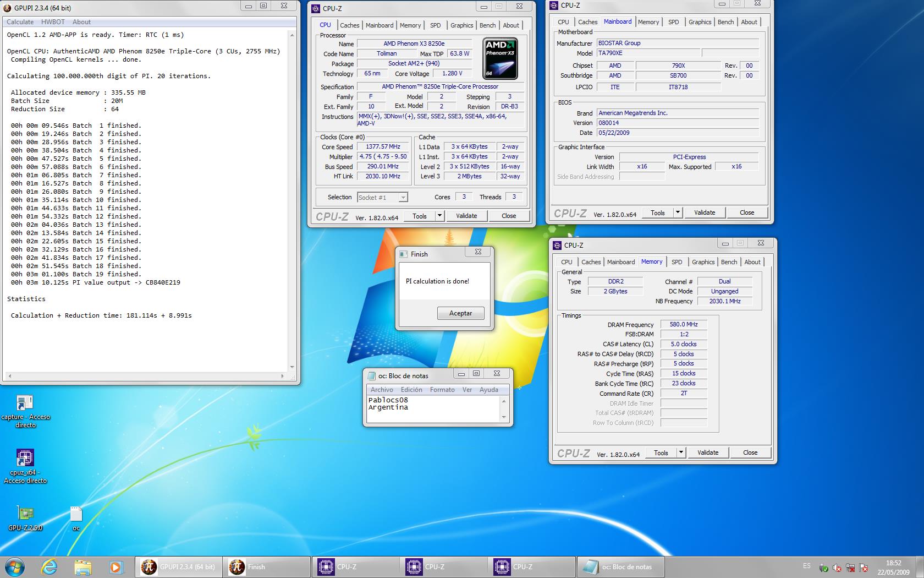Select second CPU-Z taskbar button
924x578 pixels.
point(443,566)
